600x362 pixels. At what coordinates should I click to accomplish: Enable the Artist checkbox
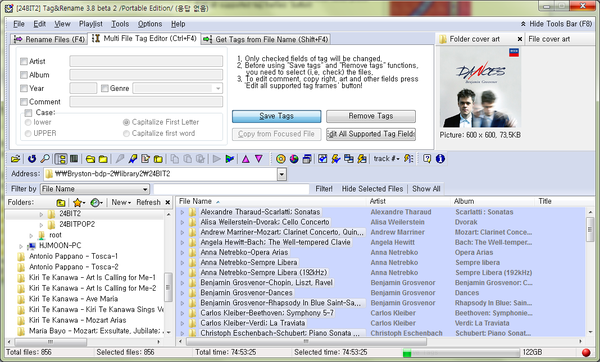pos(24,61)
